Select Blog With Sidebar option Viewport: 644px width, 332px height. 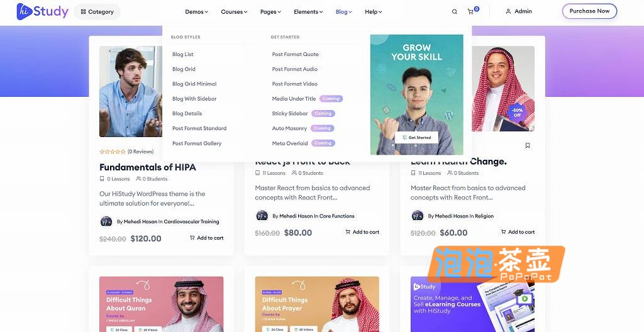coord(194,99)
